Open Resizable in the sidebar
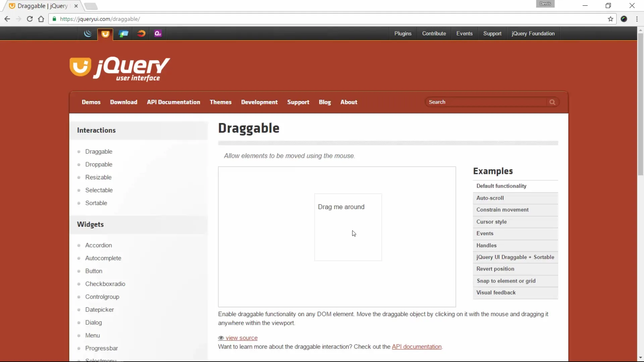This screenshot has width=644, height=362. 98,177
